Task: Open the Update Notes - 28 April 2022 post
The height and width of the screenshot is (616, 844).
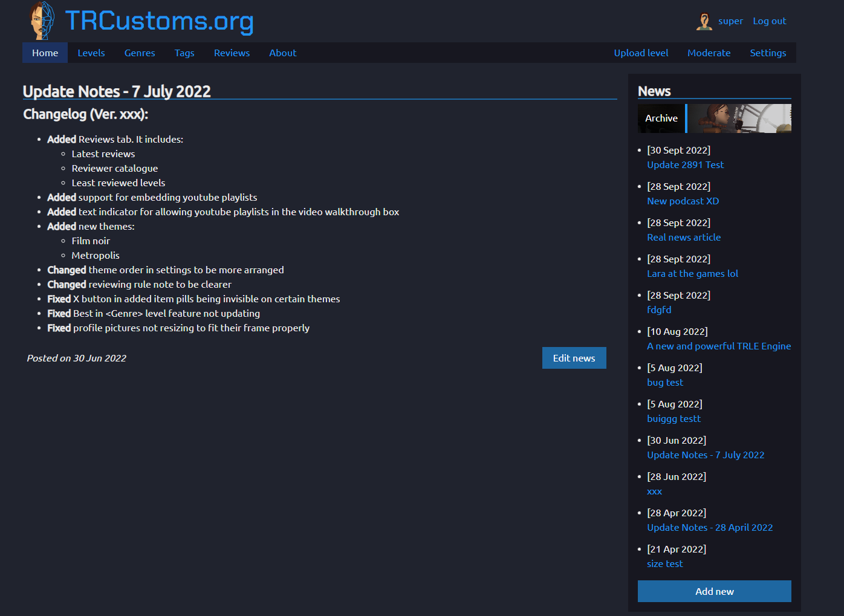Action: point(710,527)
